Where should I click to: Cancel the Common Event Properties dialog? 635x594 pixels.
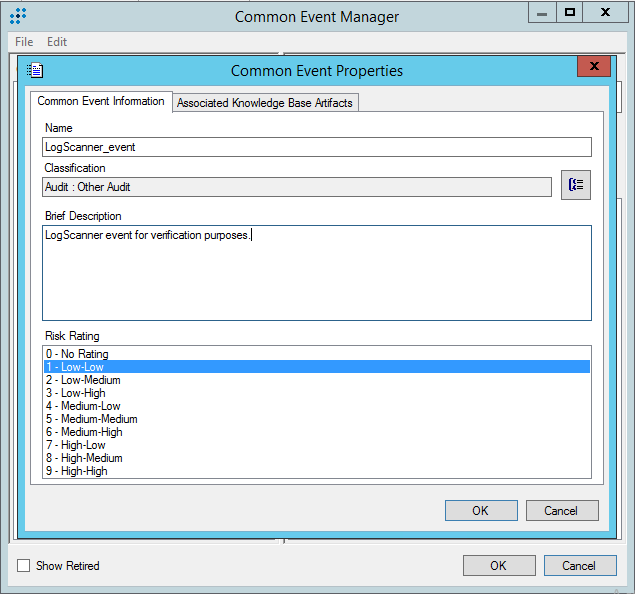click(561, 510)
